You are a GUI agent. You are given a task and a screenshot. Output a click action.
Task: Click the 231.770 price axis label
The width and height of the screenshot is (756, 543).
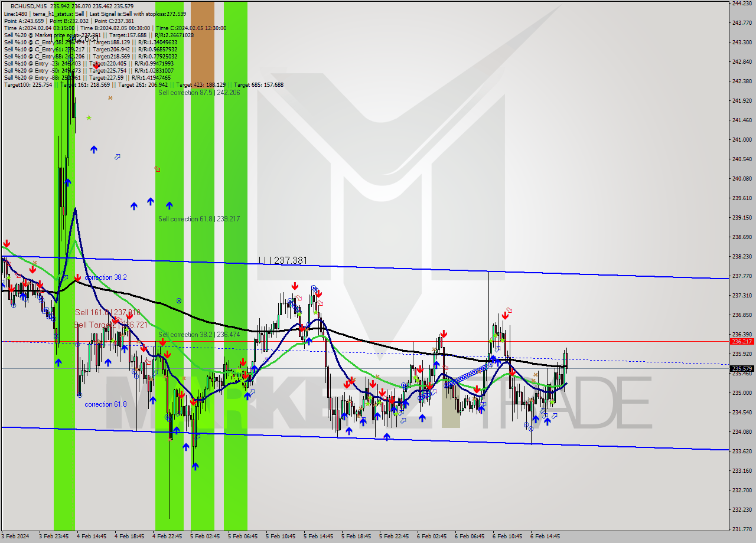(741, 529)
